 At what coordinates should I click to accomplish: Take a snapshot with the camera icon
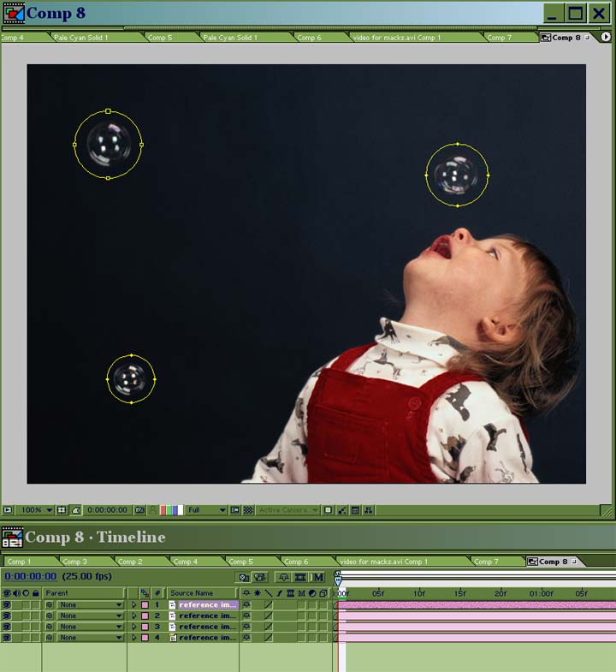[139, 510]
